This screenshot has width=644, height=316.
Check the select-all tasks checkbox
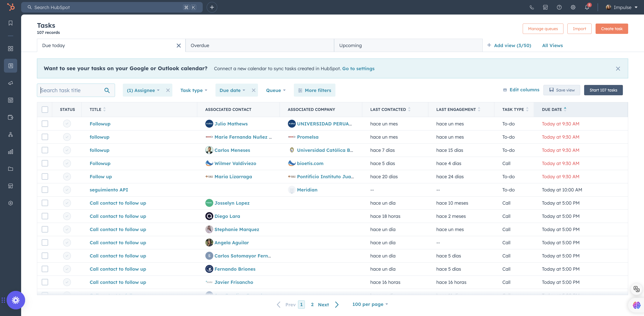(45, 109)
